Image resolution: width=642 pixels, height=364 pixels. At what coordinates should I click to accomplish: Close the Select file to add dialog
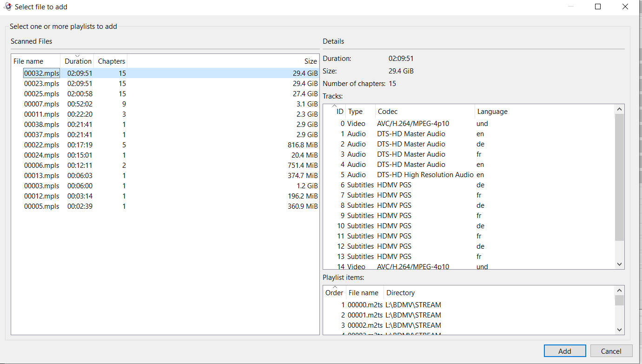click(x=625, y=7)
